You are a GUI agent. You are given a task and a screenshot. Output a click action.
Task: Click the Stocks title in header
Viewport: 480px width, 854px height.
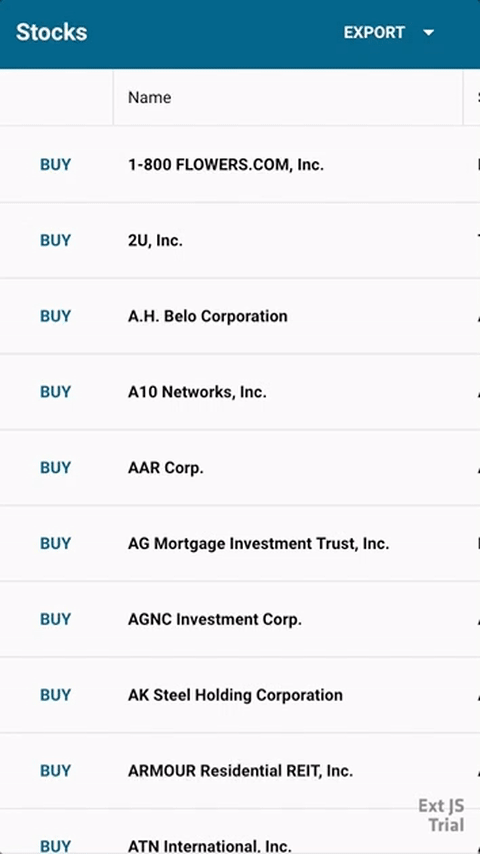[x=52, y=33]
